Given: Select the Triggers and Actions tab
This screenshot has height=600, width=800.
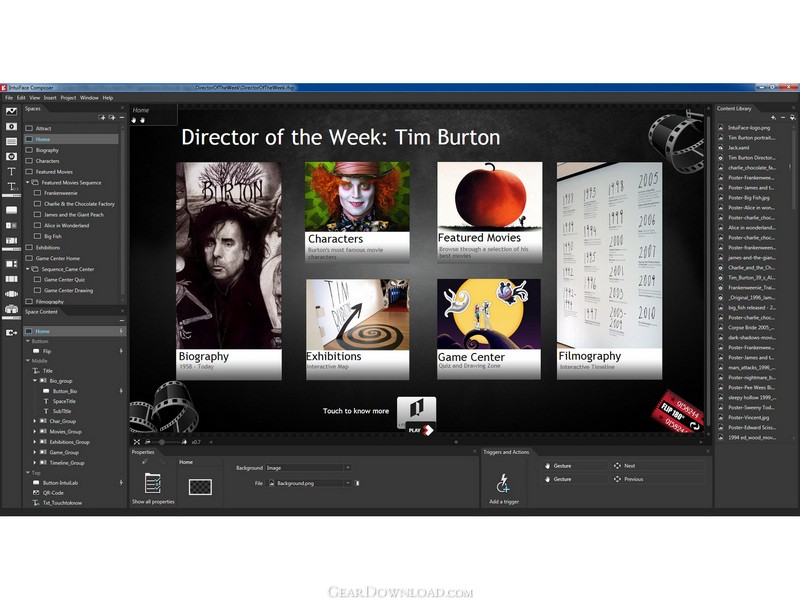Looking at the screenshot, I should click(506, 452).
